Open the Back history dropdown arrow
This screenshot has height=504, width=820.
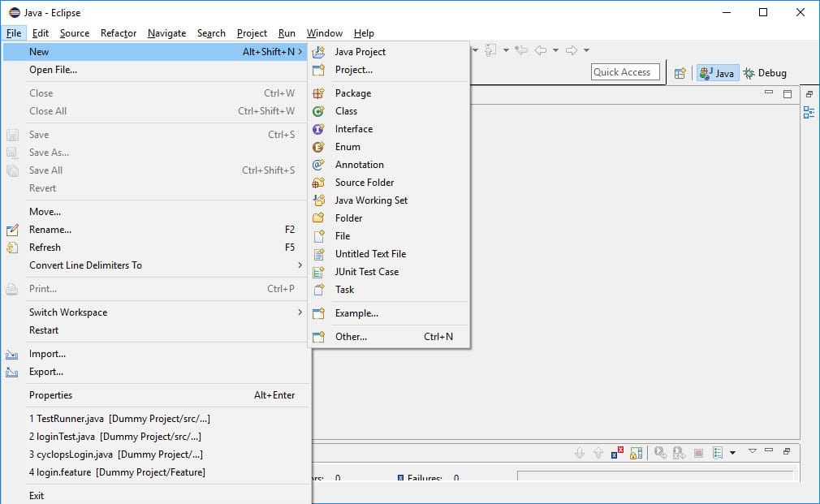click(555, 50)
